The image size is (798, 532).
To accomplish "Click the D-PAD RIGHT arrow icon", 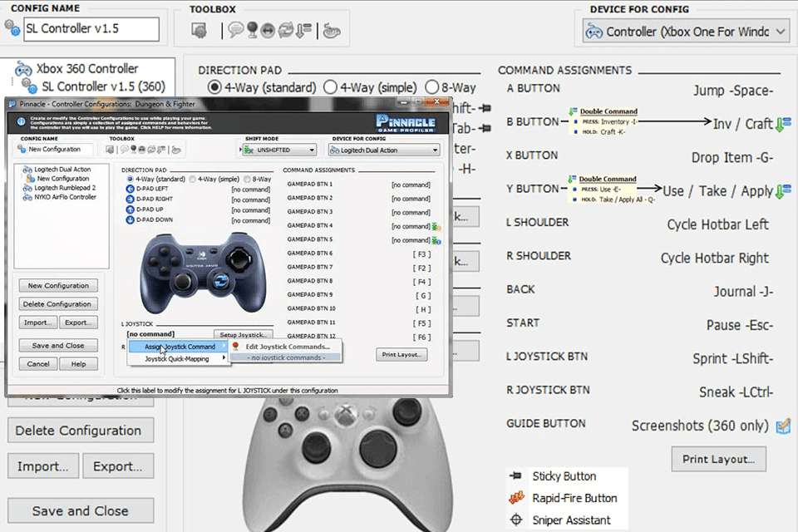I will pyautogui.click(x=130, y=199).
